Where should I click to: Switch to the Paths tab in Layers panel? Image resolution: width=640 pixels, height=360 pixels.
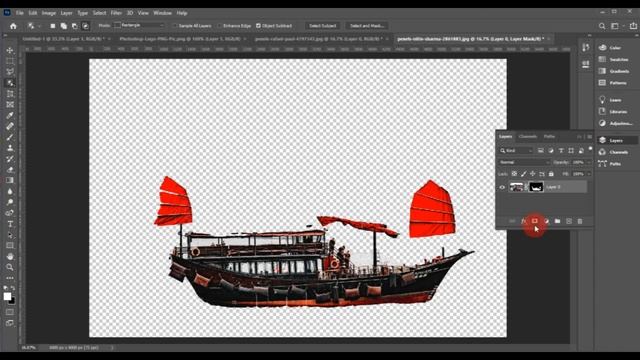point(549,136)
